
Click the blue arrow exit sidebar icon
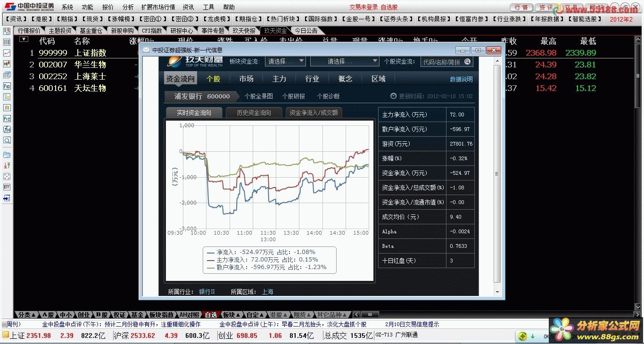pyautogui.click(x=7, y=198)
